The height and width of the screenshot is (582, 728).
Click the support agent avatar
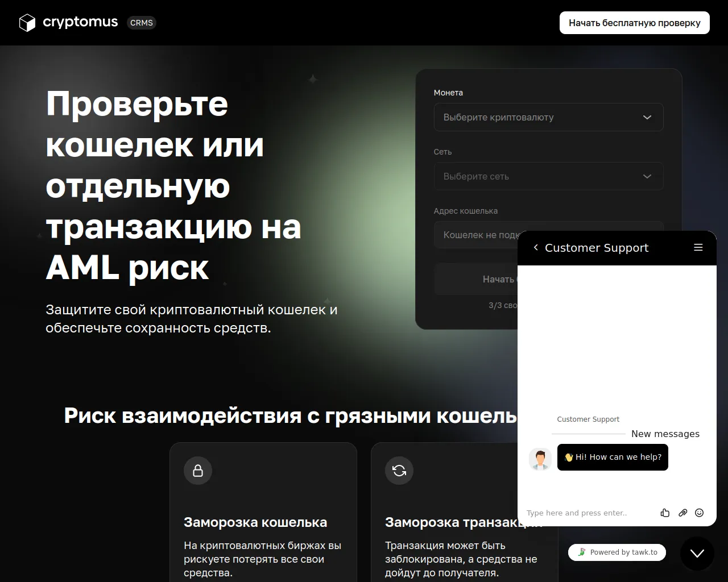coord(540,459)
